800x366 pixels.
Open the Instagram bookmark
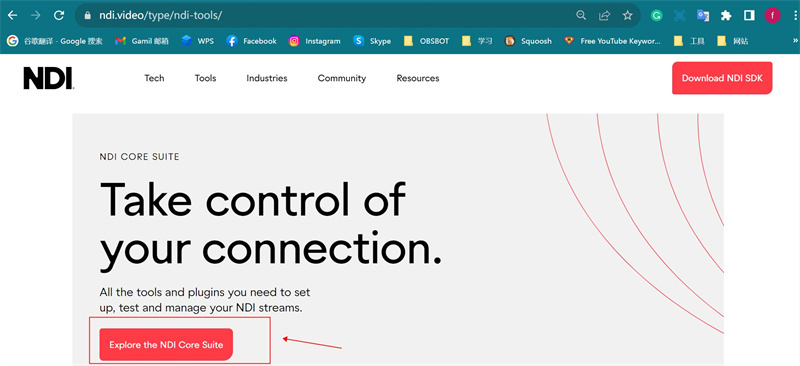314,41
